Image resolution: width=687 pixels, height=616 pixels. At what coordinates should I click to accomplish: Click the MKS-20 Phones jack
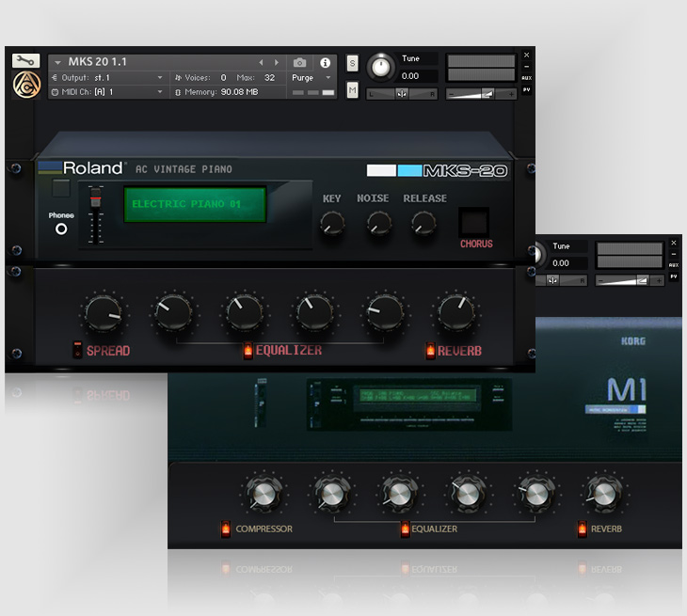pos(61,229)
